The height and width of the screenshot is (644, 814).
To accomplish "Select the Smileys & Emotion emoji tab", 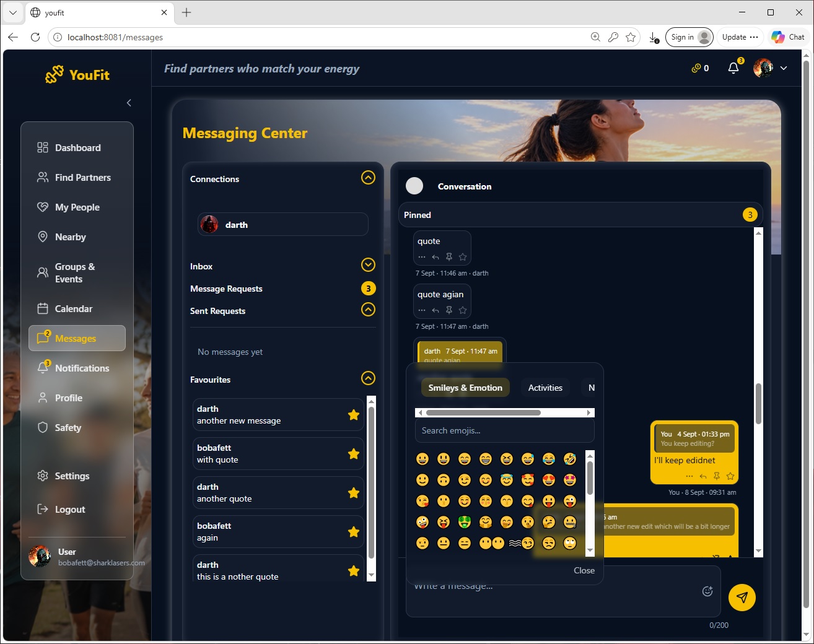I will click(x=465, y=388).
